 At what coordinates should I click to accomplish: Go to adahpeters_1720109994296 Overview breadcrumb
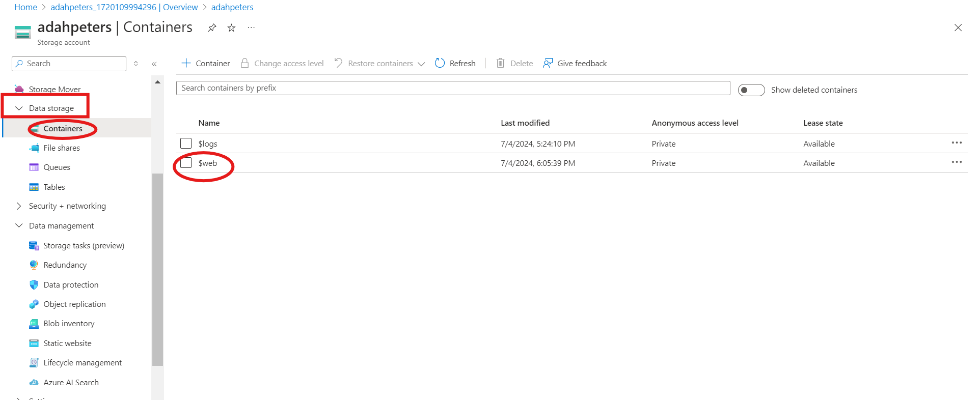[x=124, y=7]
